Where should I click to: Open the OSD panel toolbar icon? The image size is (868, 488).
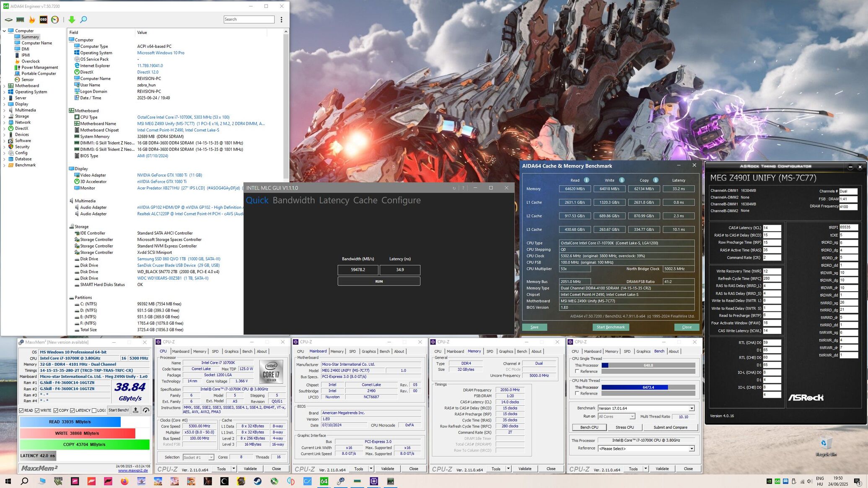pyautogui.click(x=43, y=20)
